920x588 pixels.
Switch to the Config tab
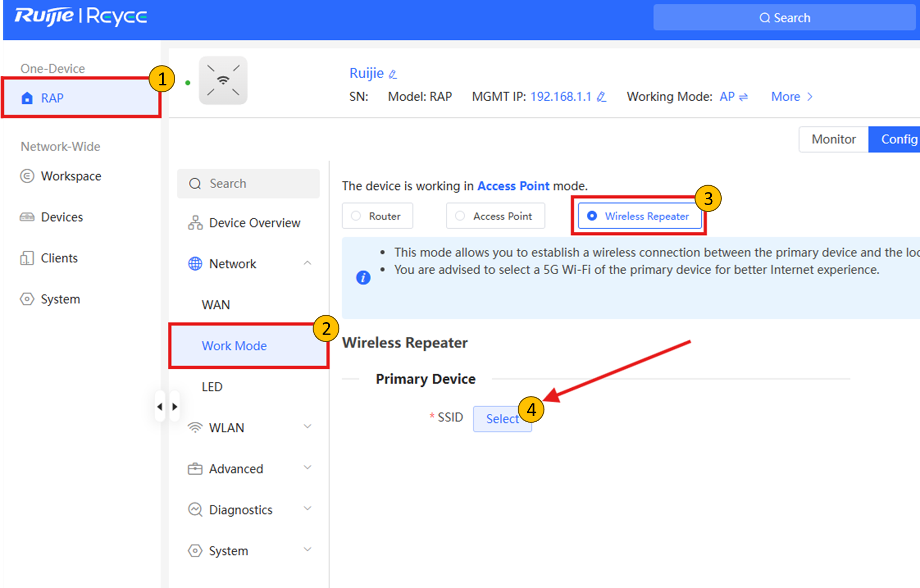pyautogui.click(x=895, y=139)
